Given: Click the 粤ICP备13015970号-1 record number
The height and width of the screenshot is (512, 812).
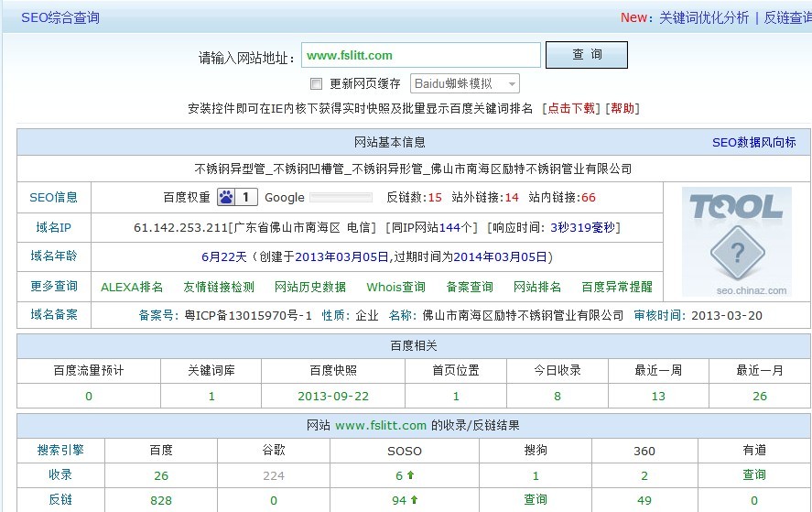Looking at the screenshot, I should pos(248,316).
